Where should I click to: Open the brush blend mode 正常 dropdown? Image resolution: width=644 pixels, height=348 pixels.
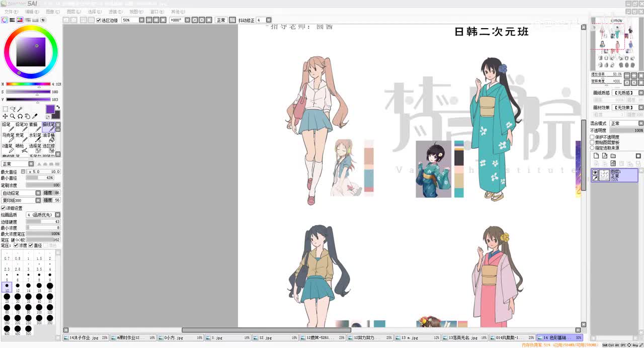(x=31, y=164)
